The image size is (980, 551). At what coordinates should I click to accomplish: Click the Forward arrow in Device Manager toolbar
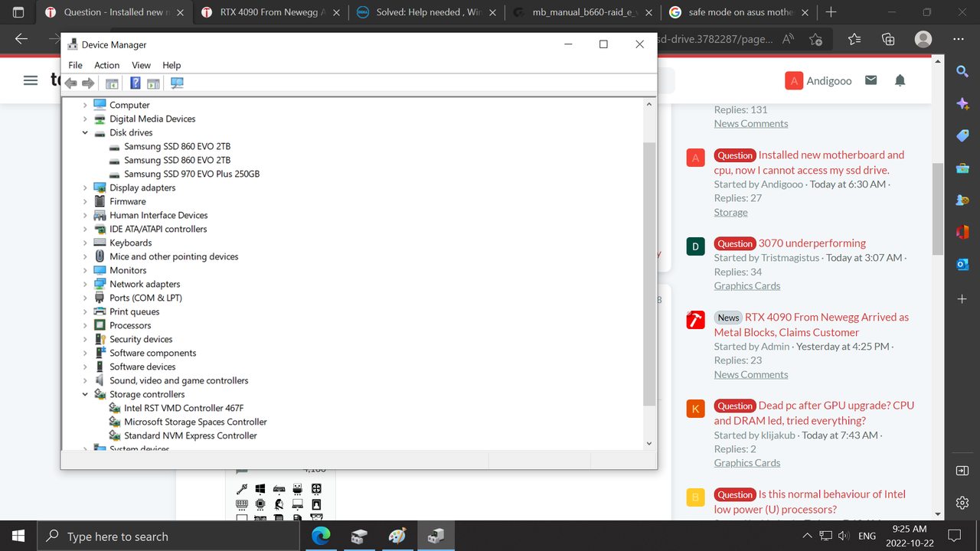click(88, 83)
